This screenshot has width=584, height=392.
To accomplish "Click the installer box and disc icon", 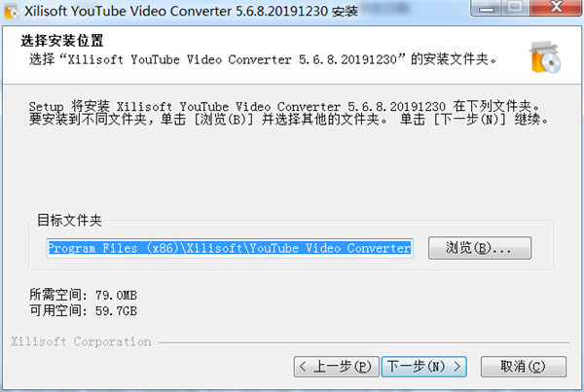I will [545, 57].
